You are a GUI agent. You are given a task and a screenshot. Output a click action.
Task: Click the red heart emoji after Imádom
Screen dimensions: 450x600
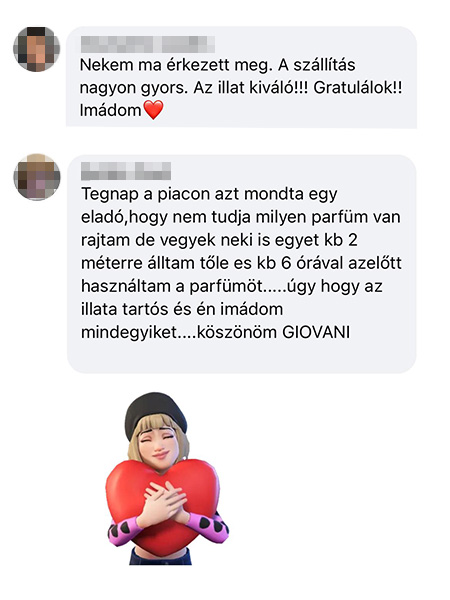point(153,110)
